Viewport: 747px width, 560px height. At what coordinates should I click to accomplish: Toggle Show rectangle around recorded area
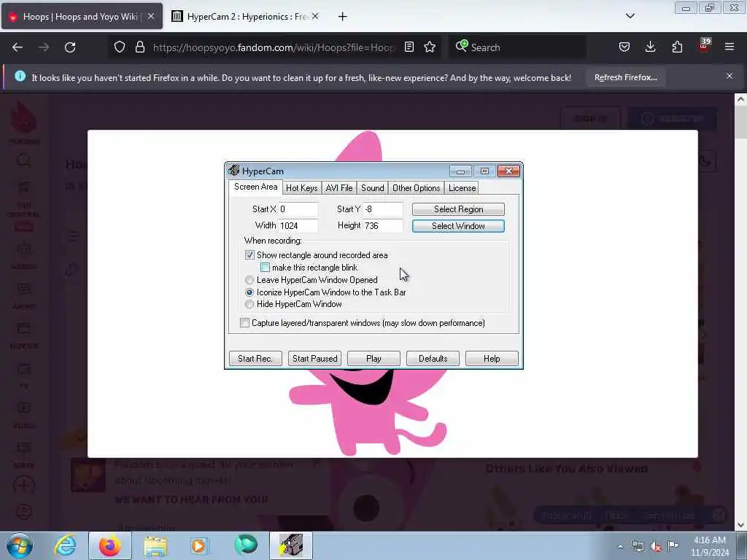click(249, 255)
